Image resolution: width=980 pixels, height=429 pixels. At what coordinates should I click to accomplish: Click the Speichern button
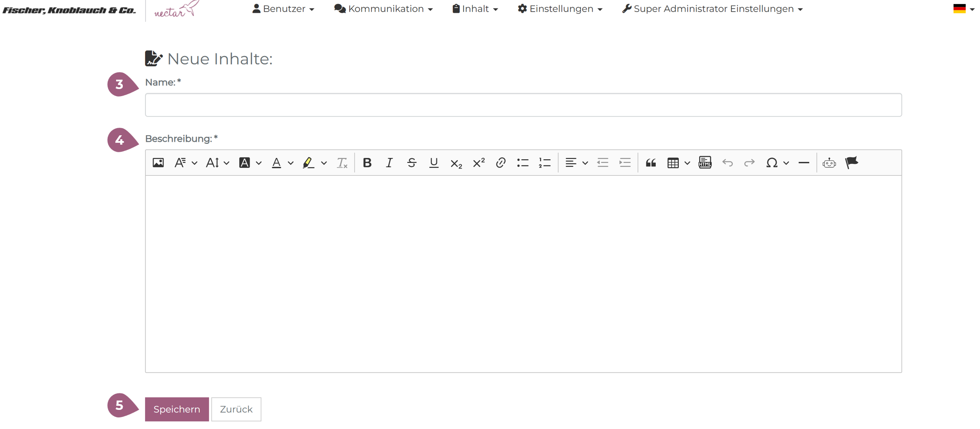(x=177, y=409)
